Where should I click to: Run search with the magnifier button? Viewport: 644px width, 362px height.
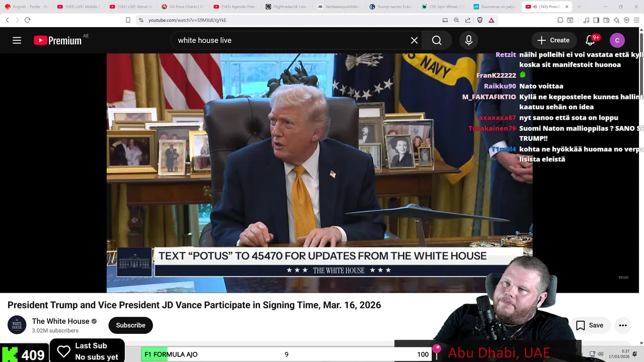(x=437, y=40)
